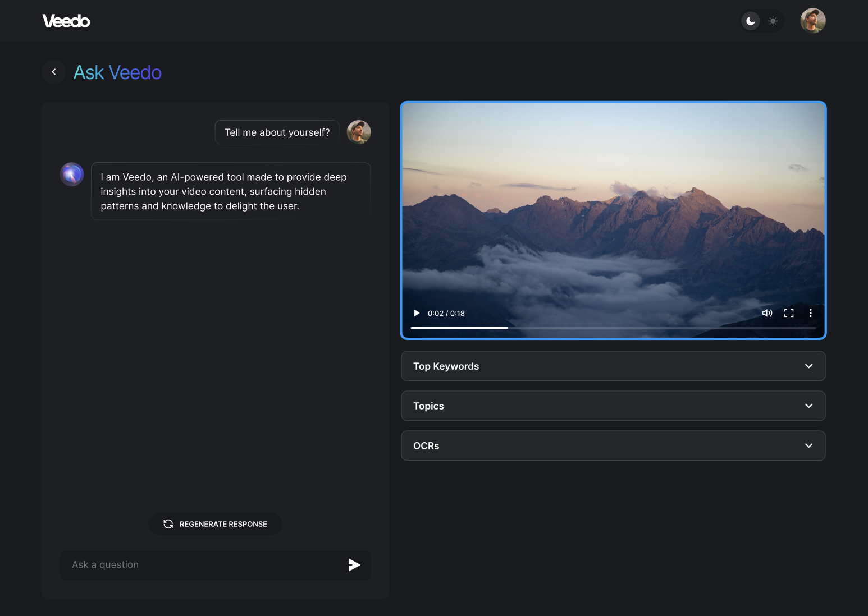868x616 pixels.
Task: Switch to dark mode moon icon
Action: [x=751, y=21]
